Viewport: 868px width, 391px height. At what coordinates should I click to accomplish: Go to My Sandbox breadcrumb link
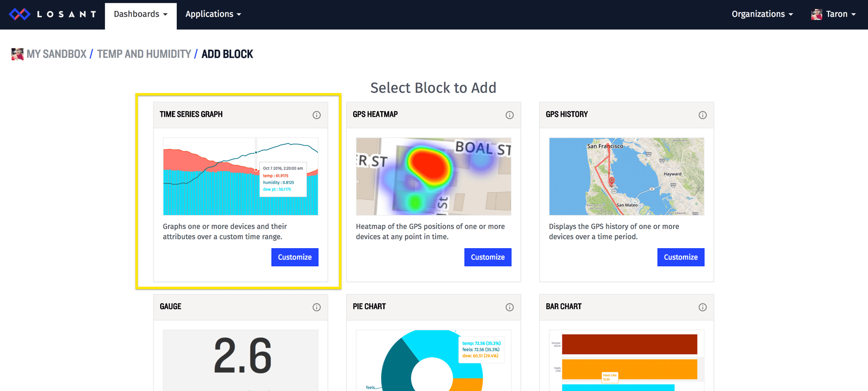(x=57, y=54)
